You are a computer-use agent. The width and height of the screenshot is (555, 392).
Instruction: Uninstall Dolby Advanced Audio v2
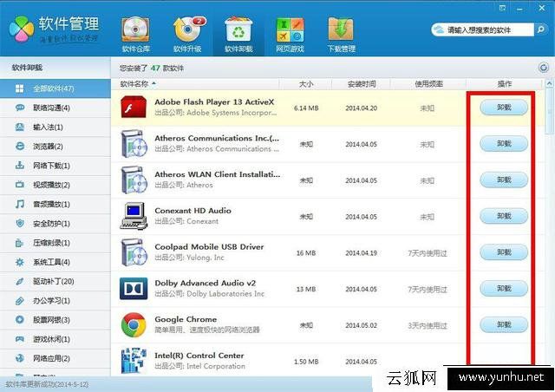[x=504, y=288]
